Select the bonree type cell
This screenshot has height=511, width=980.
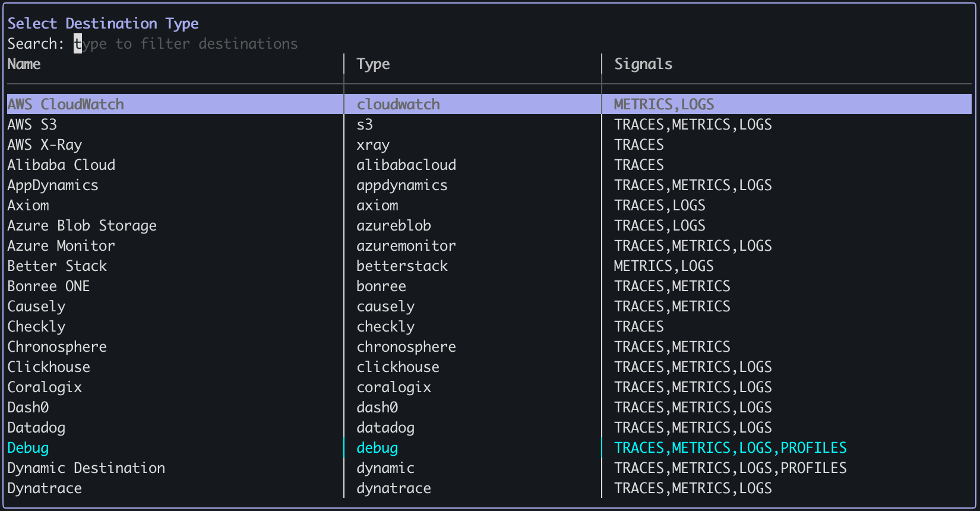pyautogui.click(x=381, y=286)
